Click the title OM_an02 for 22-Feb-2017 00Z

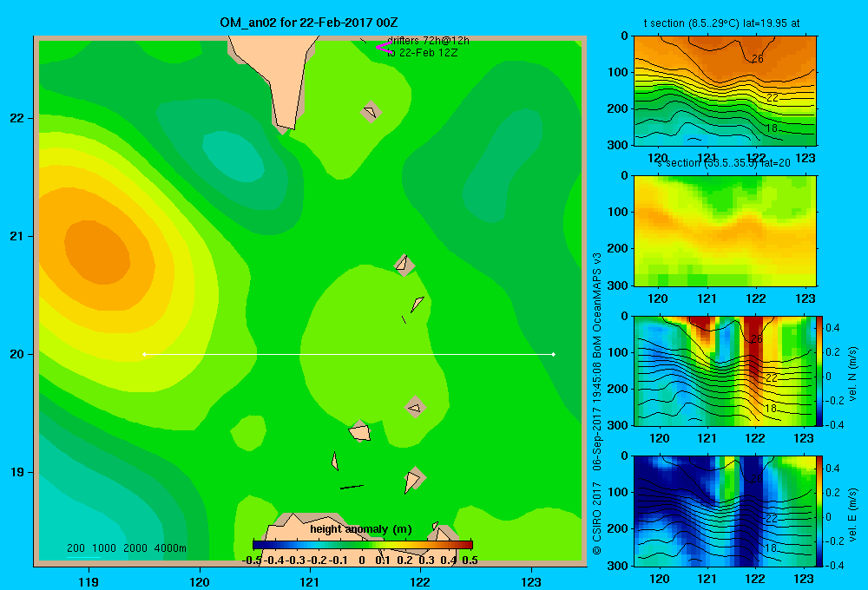[x=309, y=23]
